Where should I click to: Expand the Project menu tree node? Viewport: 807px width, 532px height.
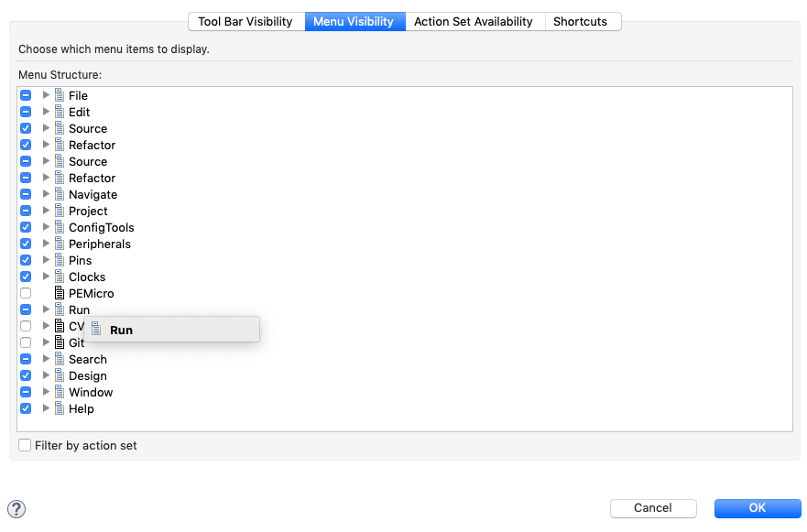pos(46,211)
